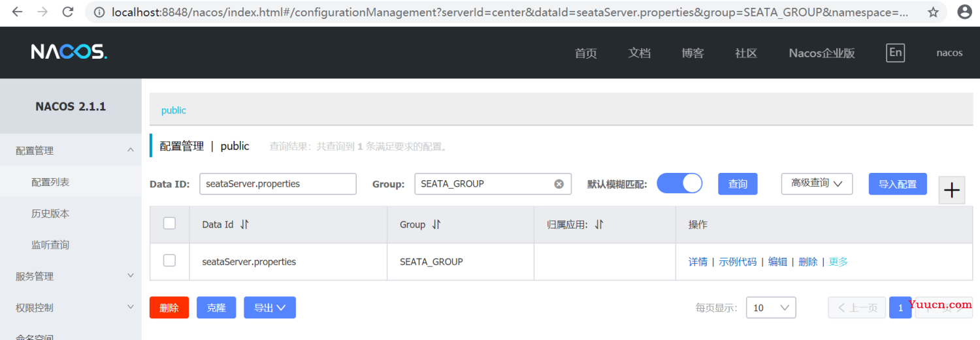Open 社区 in the top navigation
This screenshot has width=980, height=340.
[x=746, y=53]
